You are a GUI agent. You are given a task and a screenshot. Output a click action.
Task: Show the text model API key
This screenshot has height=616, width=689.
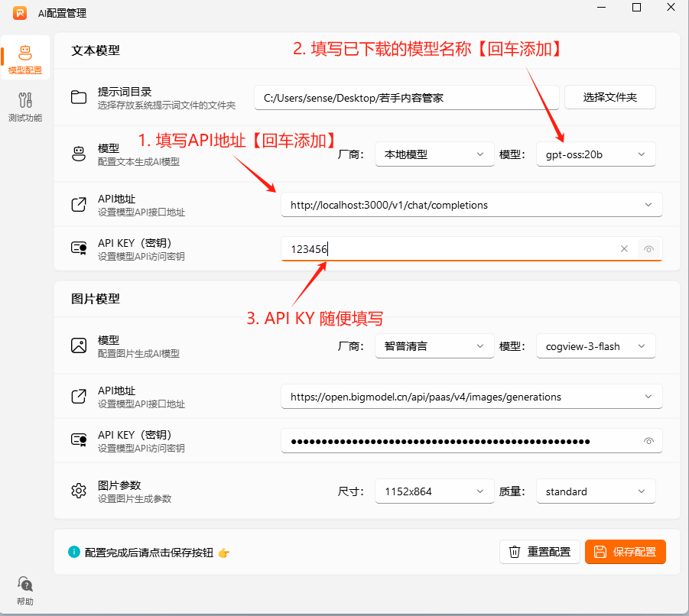648,248
